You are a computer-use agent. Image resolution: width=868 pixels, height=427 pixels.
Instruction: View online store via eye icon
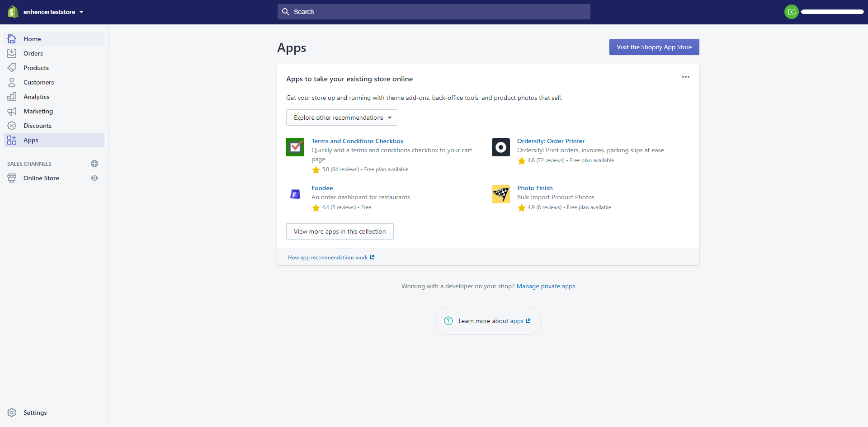[x=94, y=178]
